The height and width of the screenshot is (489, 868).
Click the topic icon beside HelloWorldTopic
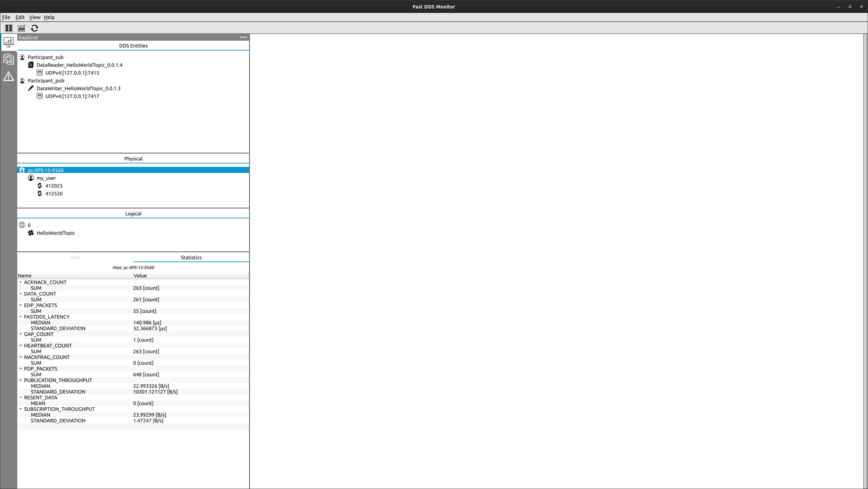(31, 233)
